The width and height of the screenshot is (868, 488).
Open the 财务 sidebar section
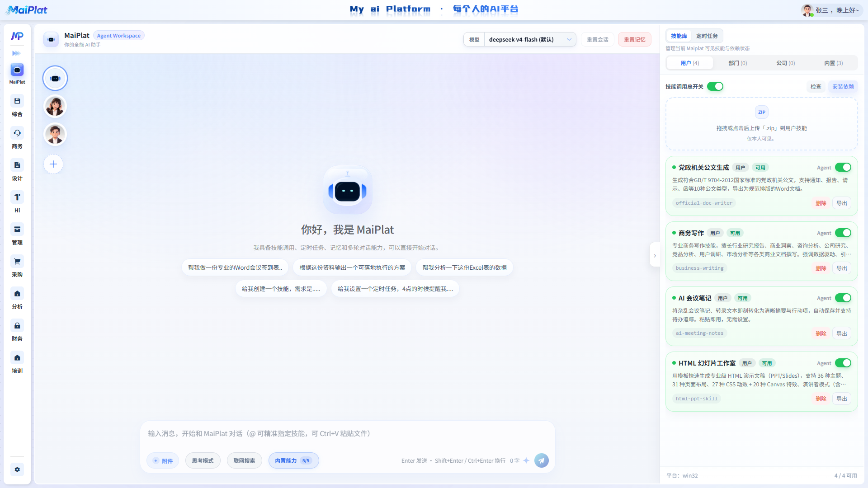(x=17, y=331)
